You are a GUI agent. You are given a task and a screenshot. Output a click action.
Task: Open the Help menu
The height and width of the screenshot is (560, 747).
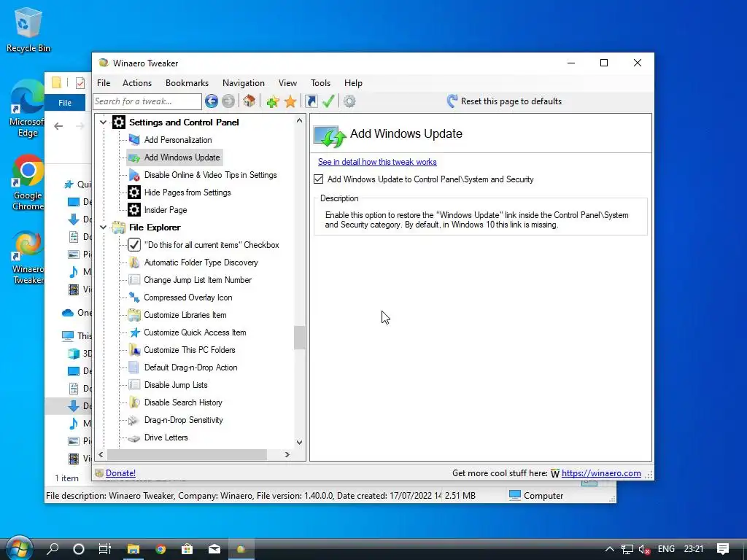[353, 83]
